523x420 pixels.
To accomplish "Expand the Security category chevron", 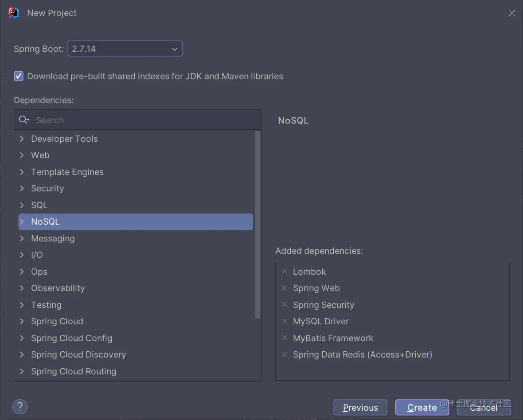I will pyautogui.click(x=22, y=188).
